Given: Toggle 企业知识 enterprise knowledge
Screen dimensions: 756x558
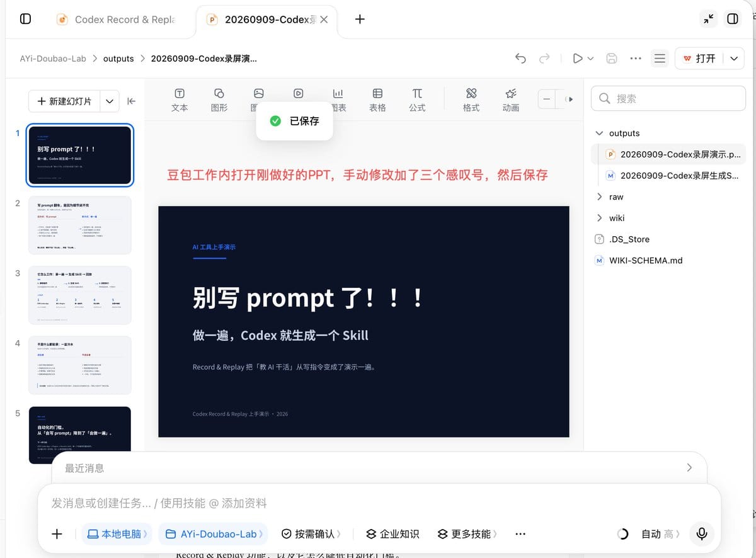Looking at the screenshot, I should [393, 534].
